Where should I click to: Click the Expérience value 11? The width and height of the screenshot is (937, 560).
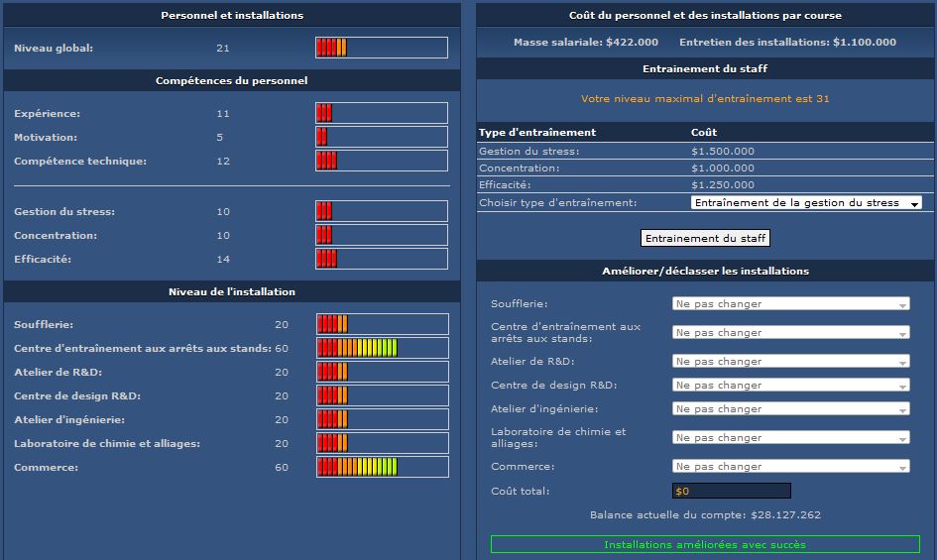click(x=223, y=114)
